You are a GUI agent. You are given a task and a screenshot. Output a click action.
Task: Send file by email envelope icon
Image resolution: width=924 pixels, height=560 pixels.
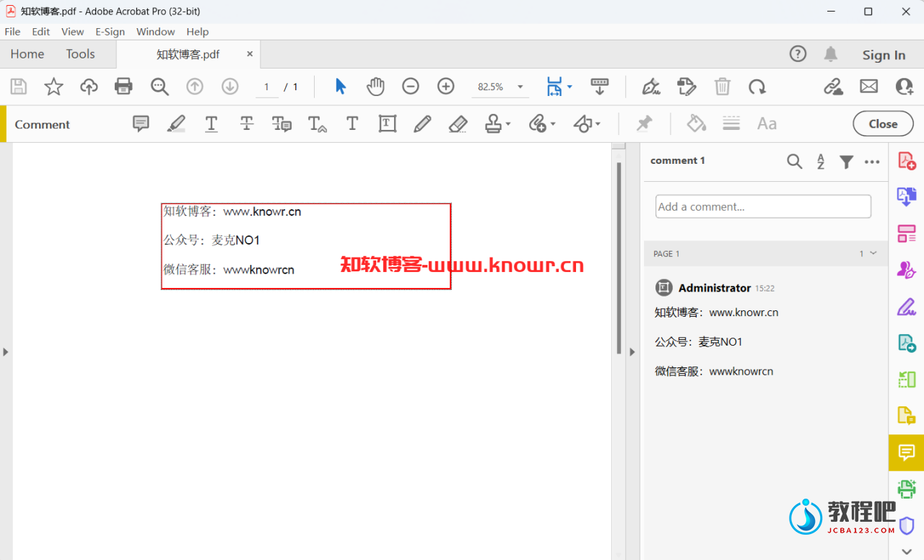pos(869,87)
